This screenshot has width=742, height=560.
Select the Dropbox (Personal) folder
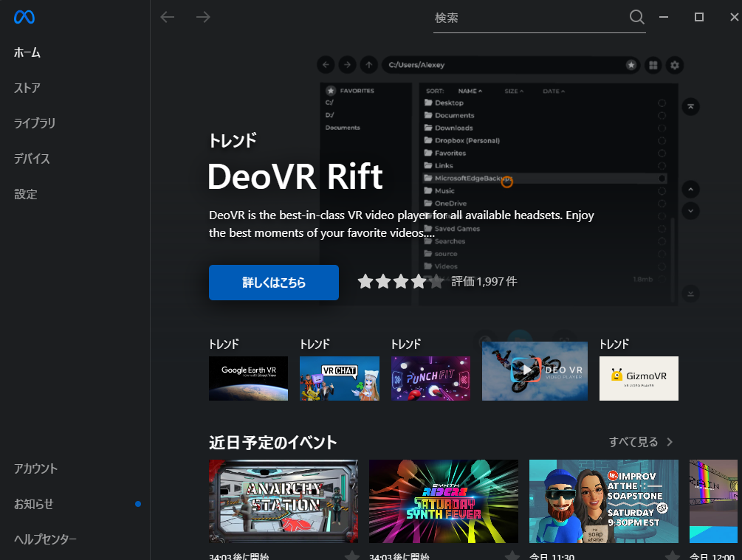[545, 140]
